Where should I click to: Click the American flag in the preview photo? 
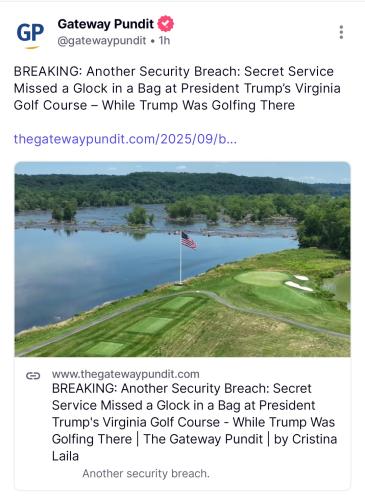(188, 240)
